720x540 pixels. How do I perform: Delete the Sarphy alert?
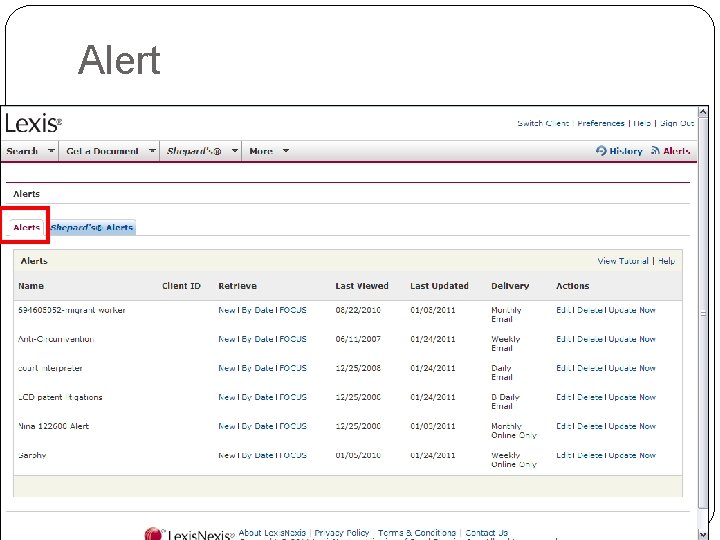click(590, 455)
